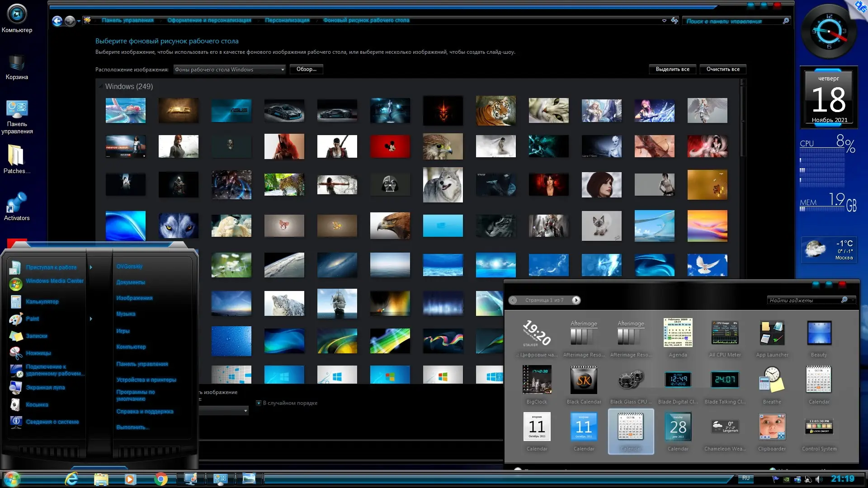Click the Internet Explorer taskbar icon

tap(71, 479)
